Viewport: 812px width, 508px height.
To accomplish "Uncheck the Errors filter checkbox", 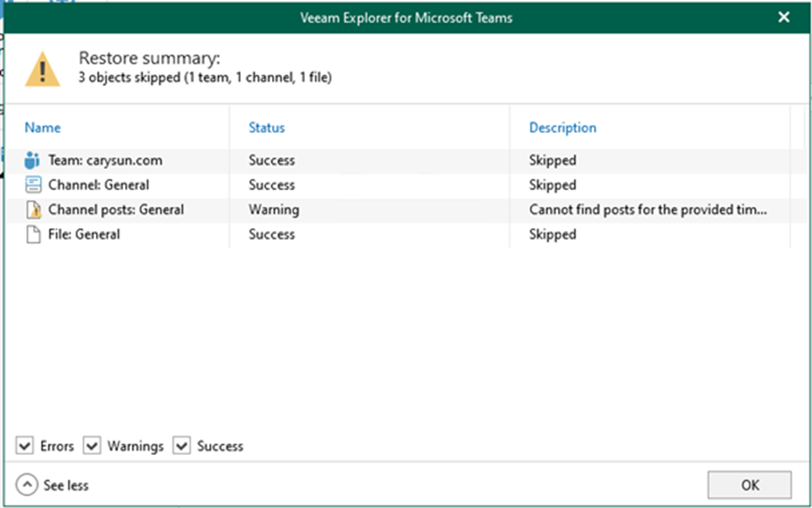I will [x=24, y=445].
